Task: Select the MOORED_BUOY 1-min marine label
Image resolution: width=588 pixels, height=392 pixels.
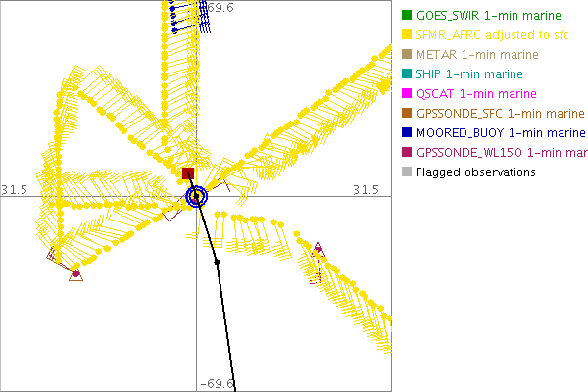Action: pyautogui.click(x=501, y=132)
